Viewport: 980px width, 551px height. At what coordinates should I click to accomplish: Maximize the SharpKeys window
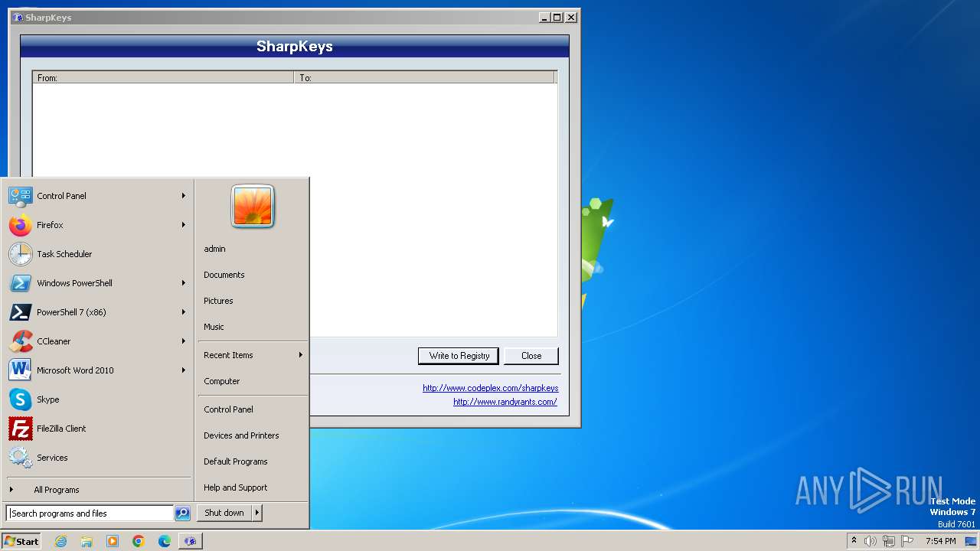tap(557, 17)
